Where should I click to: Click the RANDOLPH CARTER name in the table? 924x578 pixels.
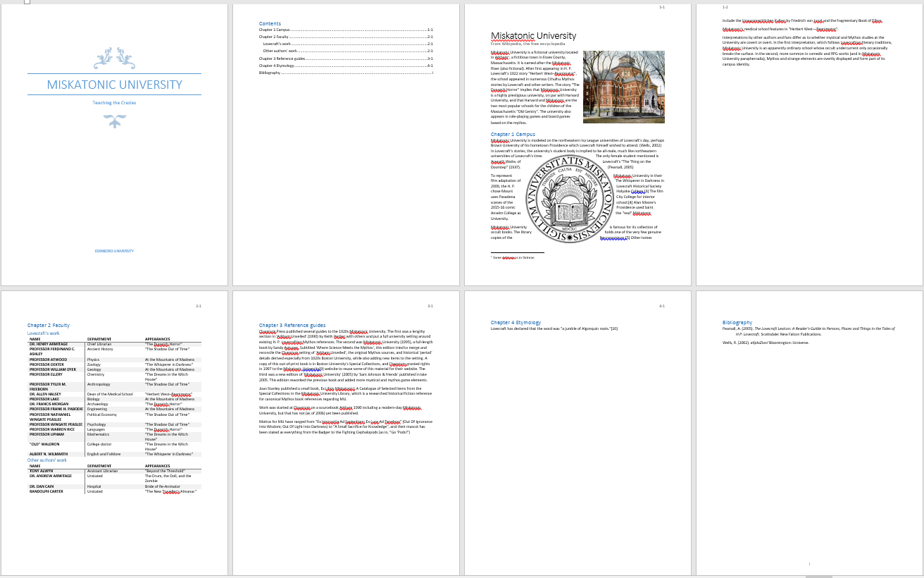[46, 491]
